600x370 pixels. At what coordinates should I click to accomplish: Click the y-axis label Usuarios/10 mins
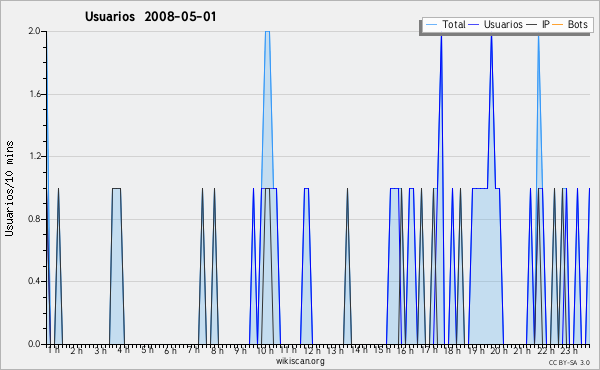(9, 189)
